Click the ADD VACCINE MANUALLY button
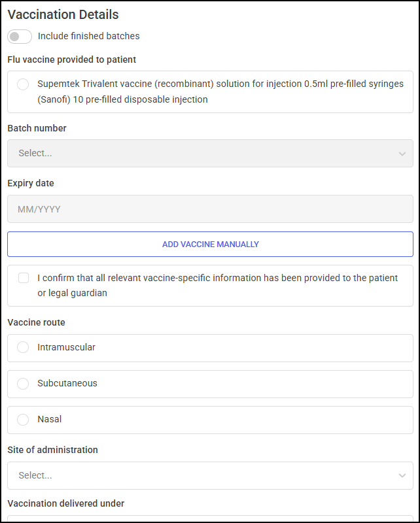This screenshot has height=523, width=420. coord(211,244)
